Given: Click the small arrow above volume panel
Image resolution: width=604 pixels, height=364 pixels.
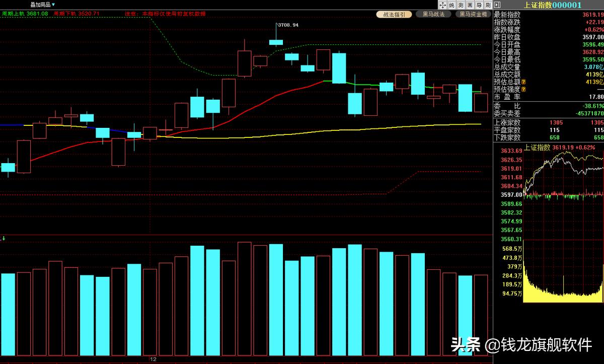Looking at the screenshot, I should click(x=3, y=238).
